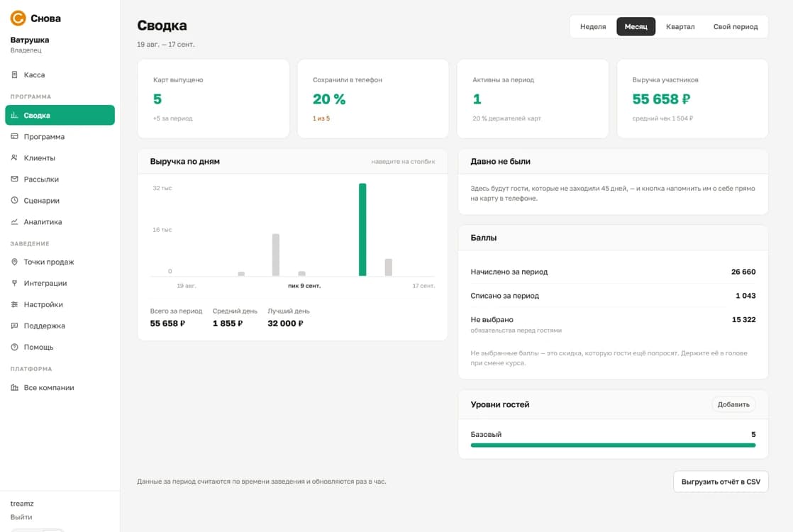Click the 55 658 ₽ value under Выручка участников
The width and height of the screenshot is (793, 532).
(x=661, y=99)
